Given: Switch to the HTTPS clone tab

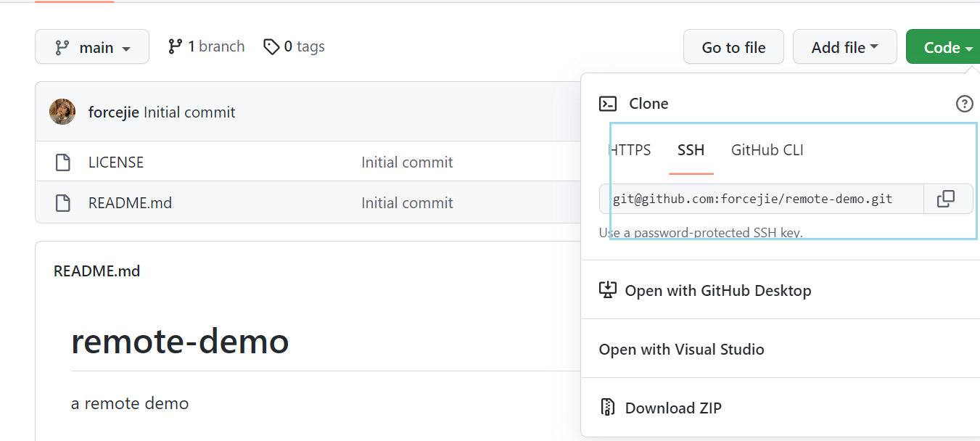Looking at the screenshot, I should click(x=630, y=150).
